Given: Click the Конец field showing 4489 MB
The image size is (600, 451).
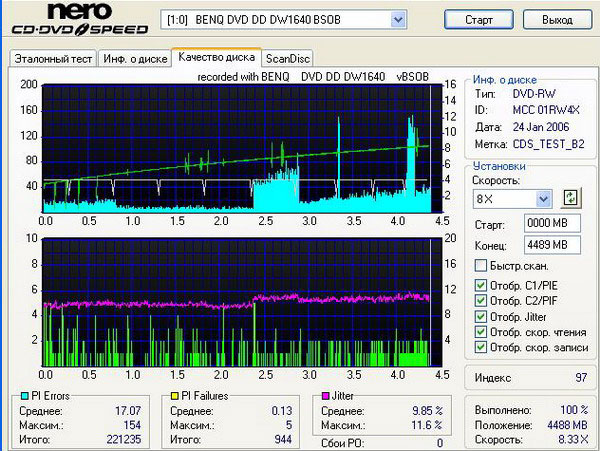Looking at the screenshot, I should [552, 245].
